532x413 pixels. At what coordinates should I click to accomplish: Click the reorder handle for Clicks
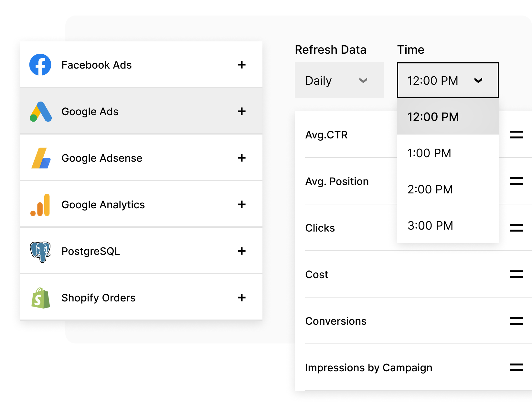point(516,228)
